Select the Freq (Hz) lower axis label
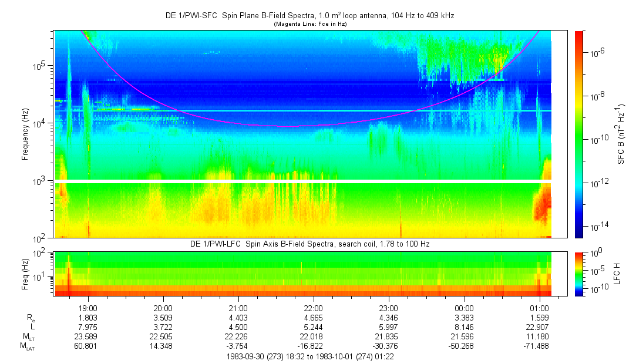Screen dimensions: 636x364 pyautogui.click(x=25, y=274)
